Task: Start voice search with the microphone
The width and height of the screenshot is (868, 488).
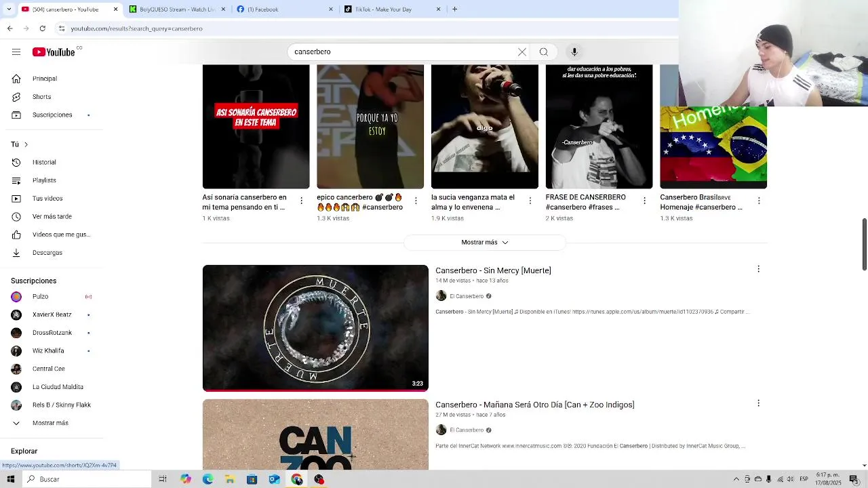Action: (574, 52)
